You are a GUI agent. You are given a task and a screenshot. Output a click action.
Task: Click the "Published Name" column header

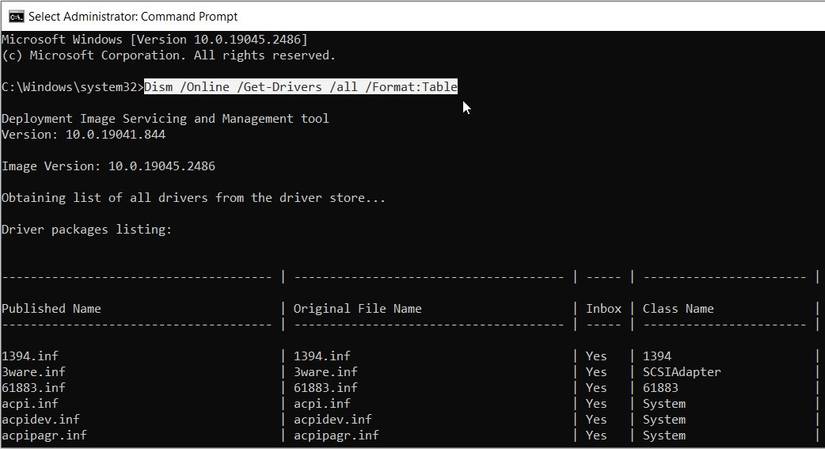coord(51,309)
